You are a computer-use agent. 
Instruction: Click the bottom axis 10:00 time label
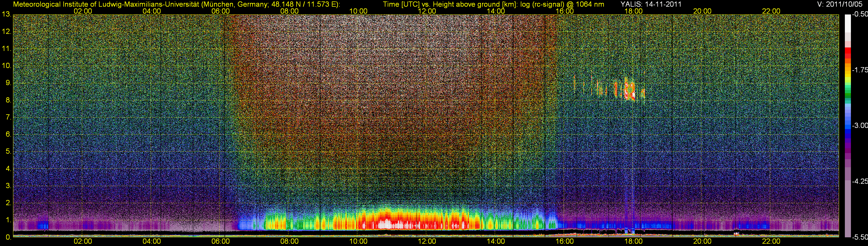(358, 241)
